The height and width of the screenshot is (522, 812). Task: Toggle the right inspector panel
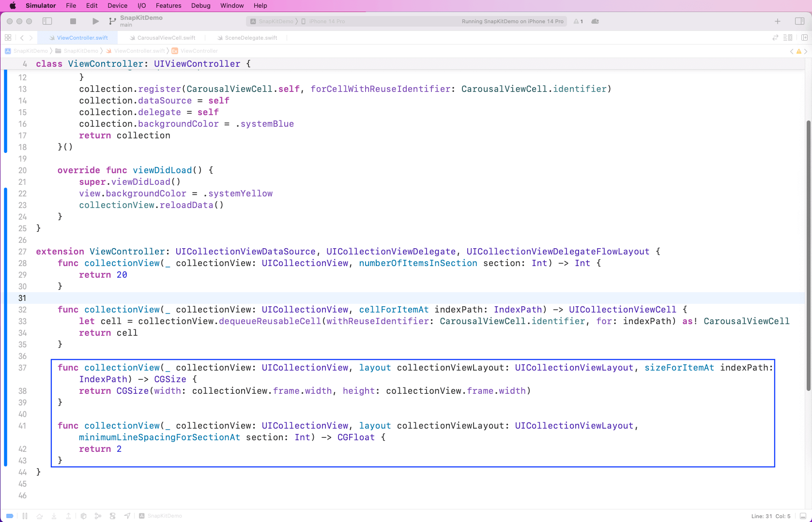pos(799,21)
